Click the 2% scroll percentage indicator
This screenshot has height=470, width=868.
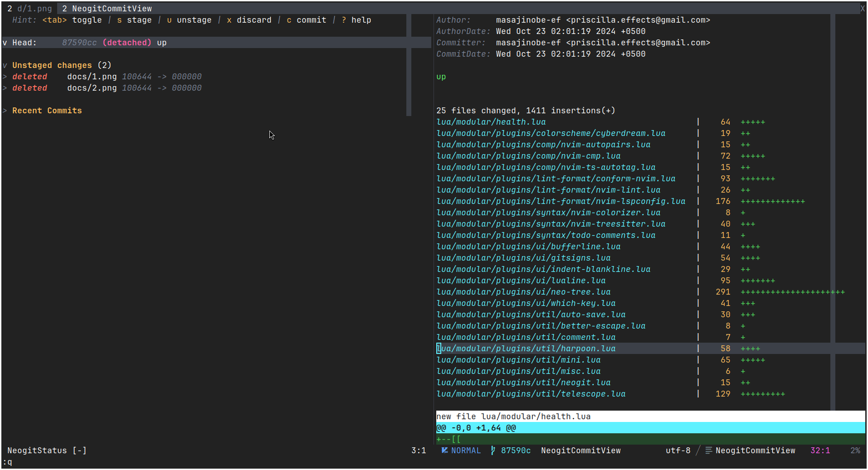pyautogui.click(x=855, y=451)
